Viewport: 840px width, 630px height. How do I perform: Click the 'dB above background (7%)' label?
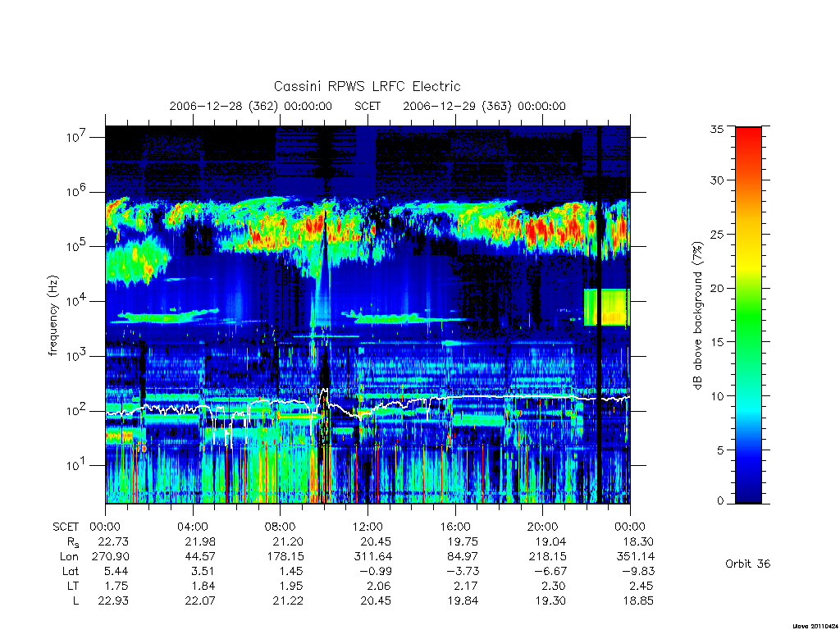click(x=697, y=316)
